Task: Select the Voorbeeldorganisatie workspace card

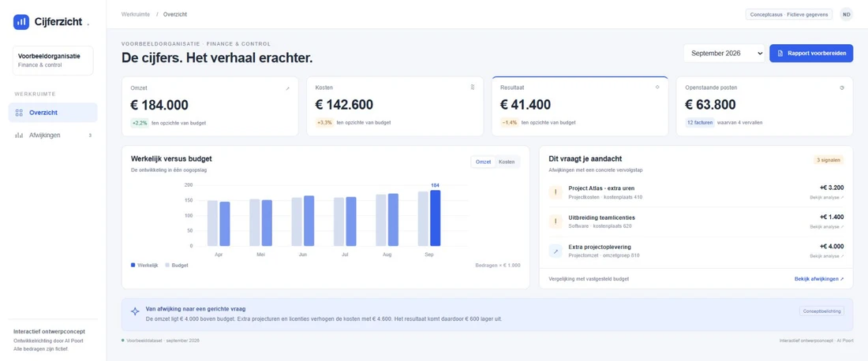Action: pos(53,60)
